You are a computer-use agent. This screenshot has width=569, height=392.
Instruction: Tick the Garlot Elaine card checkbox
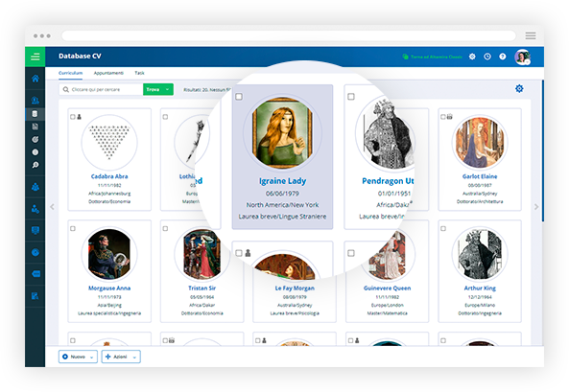click(x=443, y=117)
